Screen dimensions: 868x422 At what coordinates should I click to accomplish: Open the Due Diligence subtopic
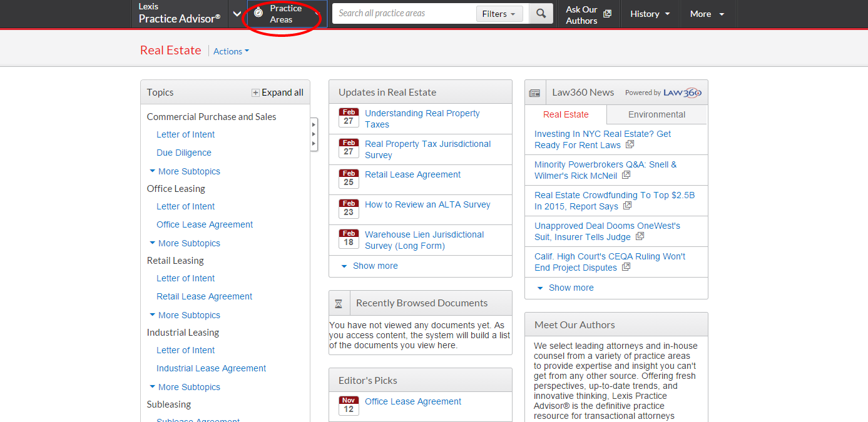(x=184, y=153)
